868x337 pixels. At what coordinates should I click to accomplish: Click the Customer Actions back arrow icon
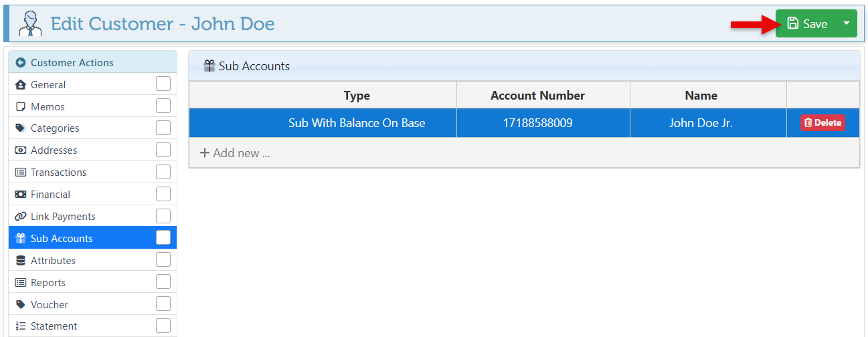21,63
